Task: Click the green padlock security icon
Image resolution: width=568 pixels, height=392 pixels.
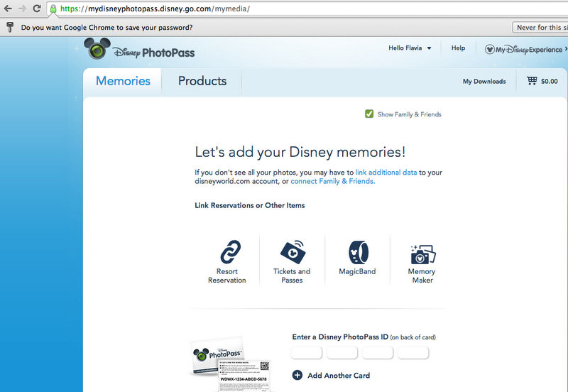Action: 53,9
